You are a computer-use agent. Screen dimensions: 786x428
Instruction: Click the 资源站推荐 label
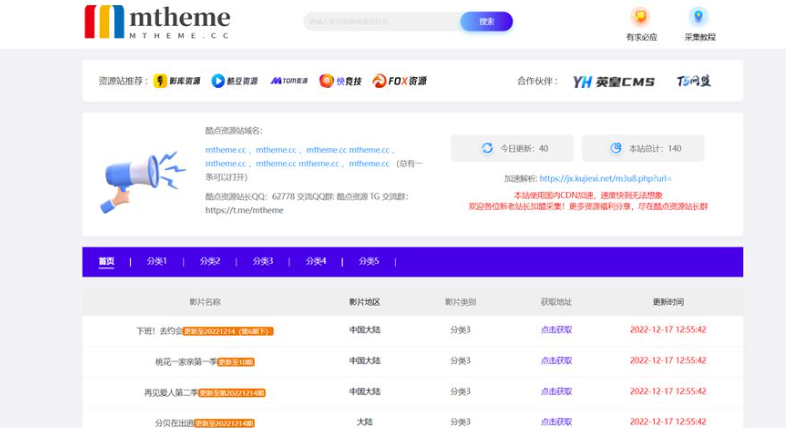pos(123,81)
